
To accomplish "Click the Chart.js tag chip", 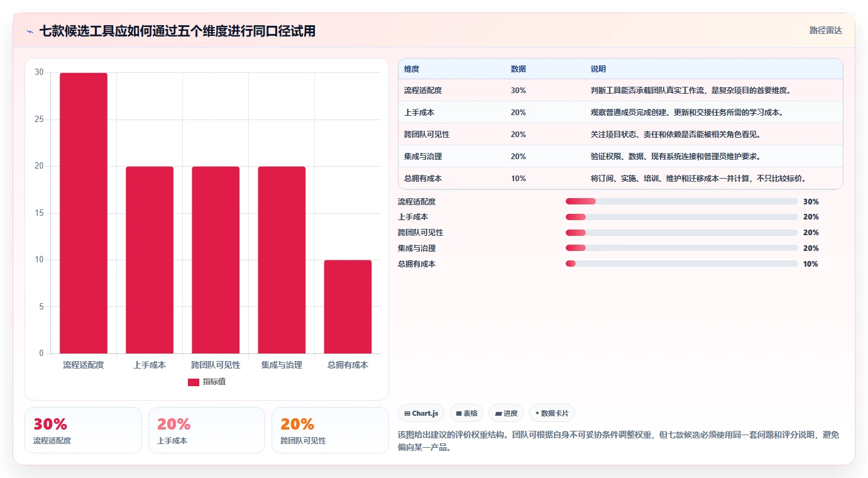I will (421, 413).
